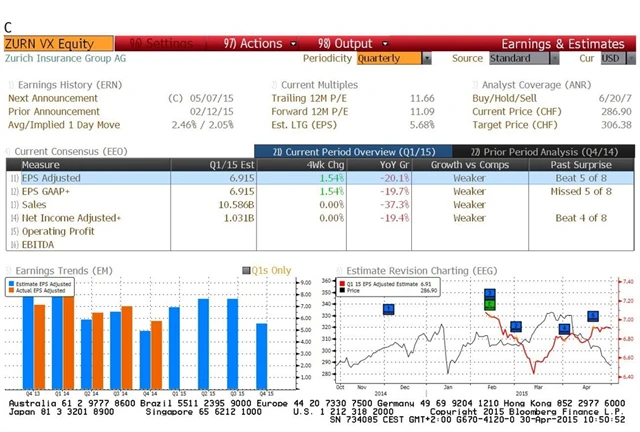Toggle the Q1s Only checkbox
640x432 pixels.
pyautogui.click(x=246, y=270)
